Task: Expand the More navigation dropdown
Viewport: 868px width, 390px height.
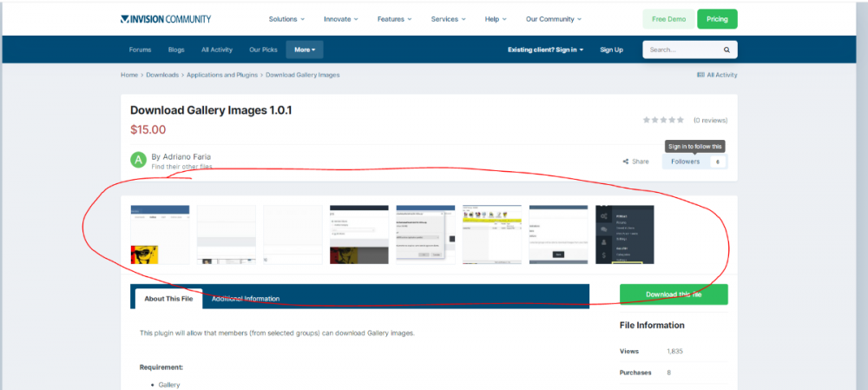Action: 304,50
